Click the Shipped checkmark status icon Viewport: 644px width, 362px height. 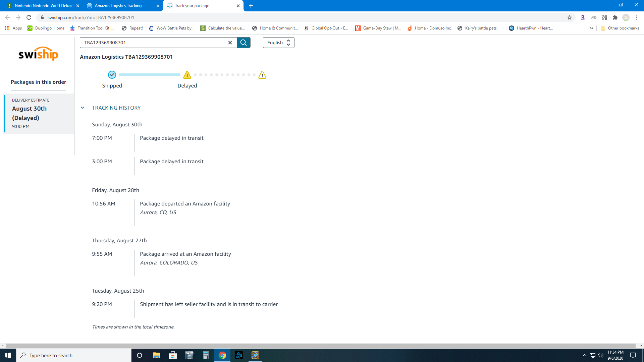click(x=112, y=75)
